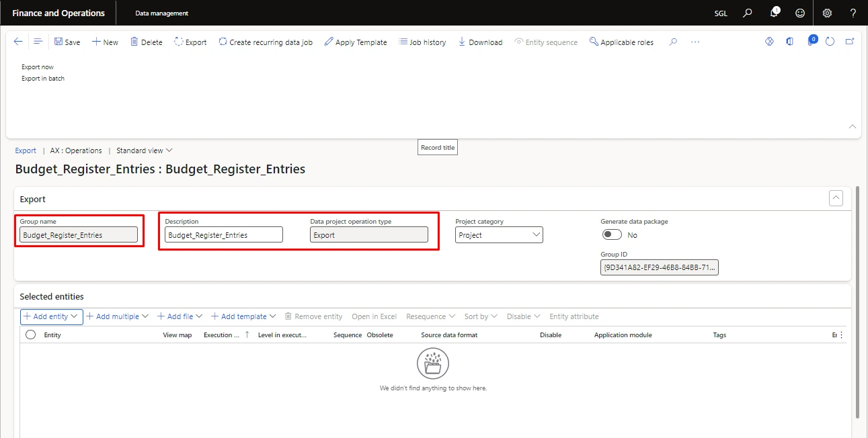Edit the Description field
The height and width of the screenshot is (438, 868).
[x=224, y=235]
